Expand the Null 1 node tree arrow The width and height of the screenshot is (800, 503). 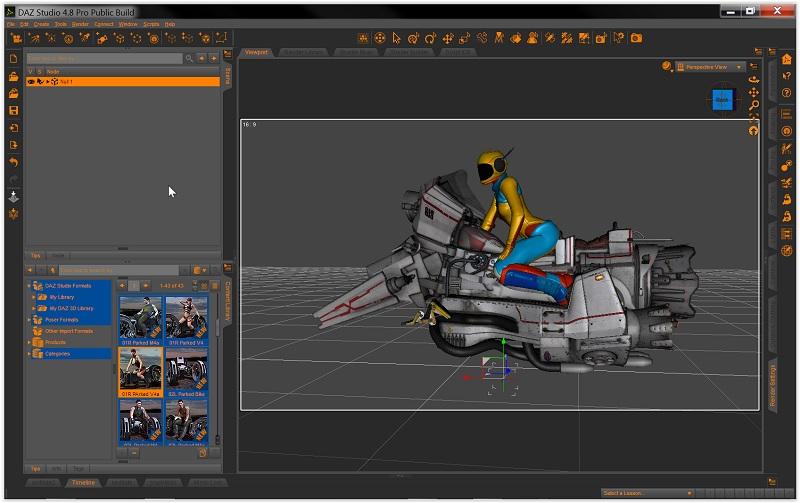[x=48, y=81]
